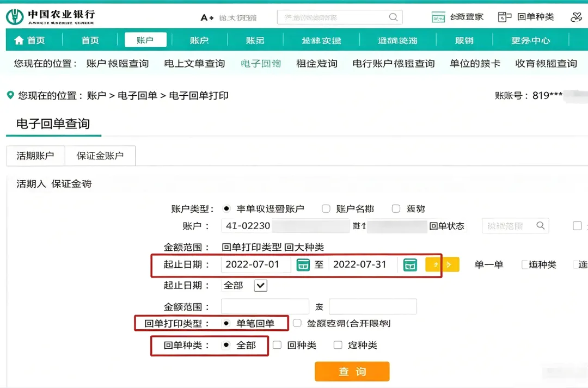Viewport: 588px width, 388px height.
Task: Click the 回单种类 icon in header
Action: 504,17
